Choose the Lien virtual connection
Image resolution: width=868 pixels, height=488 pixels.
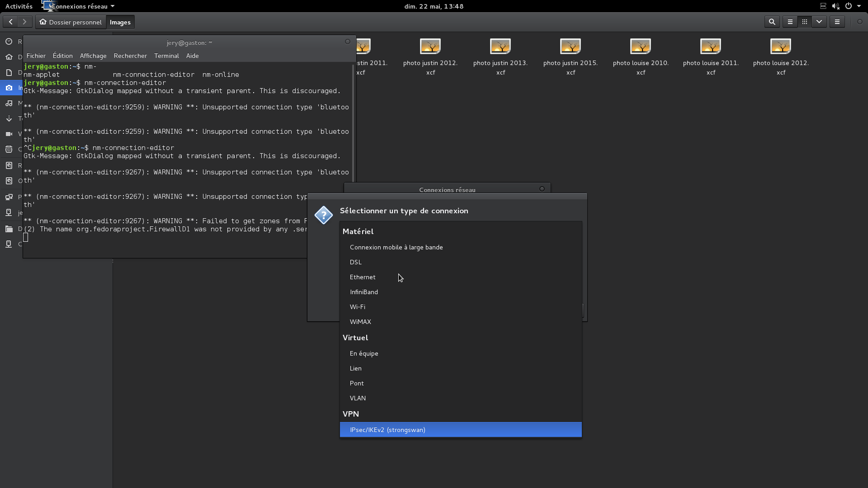[461, 368]
